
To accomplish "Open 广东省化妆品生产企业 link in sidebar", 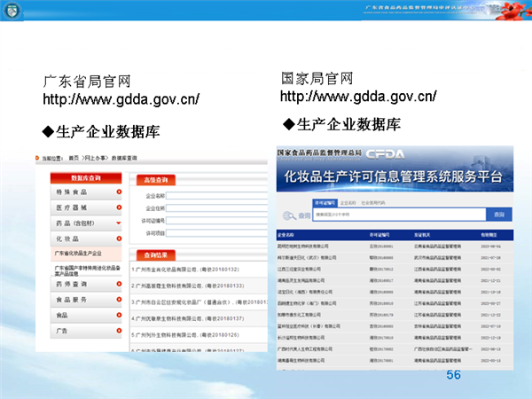I will (x=80, y=253).
